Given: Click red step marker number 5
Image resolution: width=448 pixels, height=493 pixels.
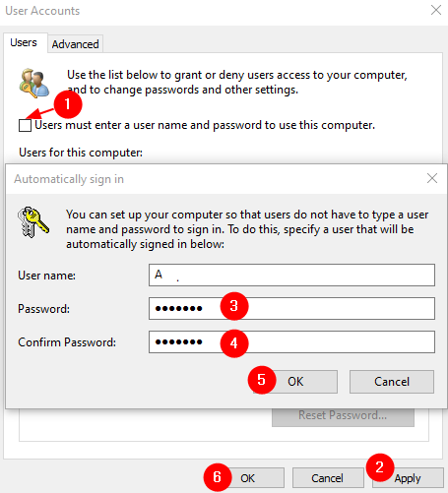Looking at the screenshot, I should tap(262, 380).
